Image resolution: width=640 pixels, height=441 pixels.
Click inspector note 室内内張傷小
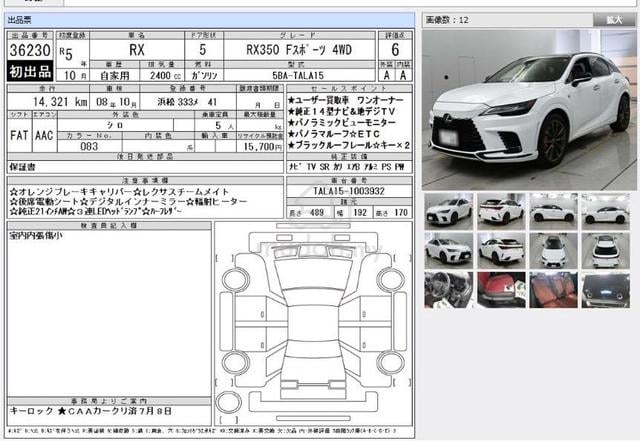tap(36, 235)
